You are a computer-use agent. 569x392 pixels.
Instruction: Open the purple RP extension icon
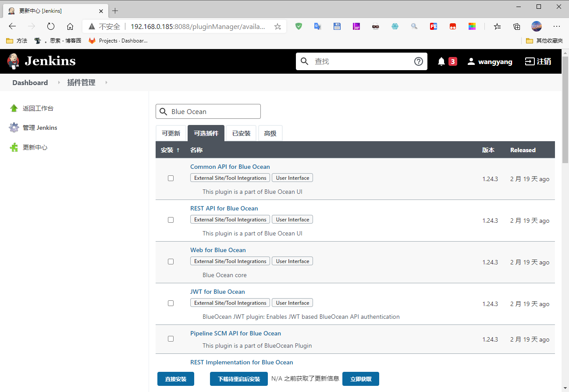(356, 26)
